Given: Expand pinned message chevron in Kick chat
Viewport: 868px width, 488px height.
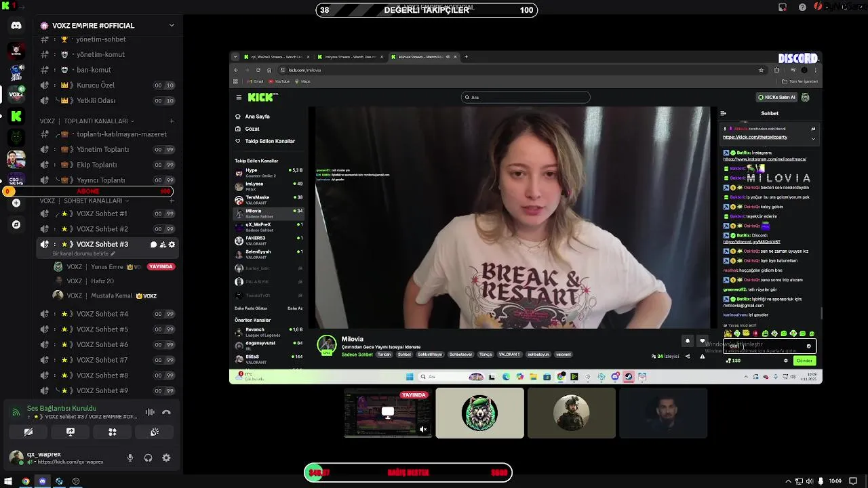Looking at the screenshot, I should tap(813, 138).
